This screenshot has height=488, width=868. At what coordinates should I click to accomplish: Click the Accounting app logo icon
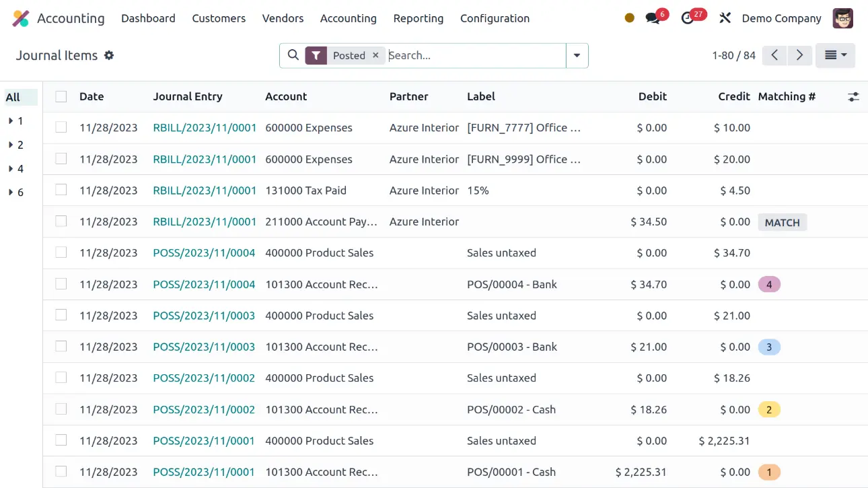[x=21, y=19]
